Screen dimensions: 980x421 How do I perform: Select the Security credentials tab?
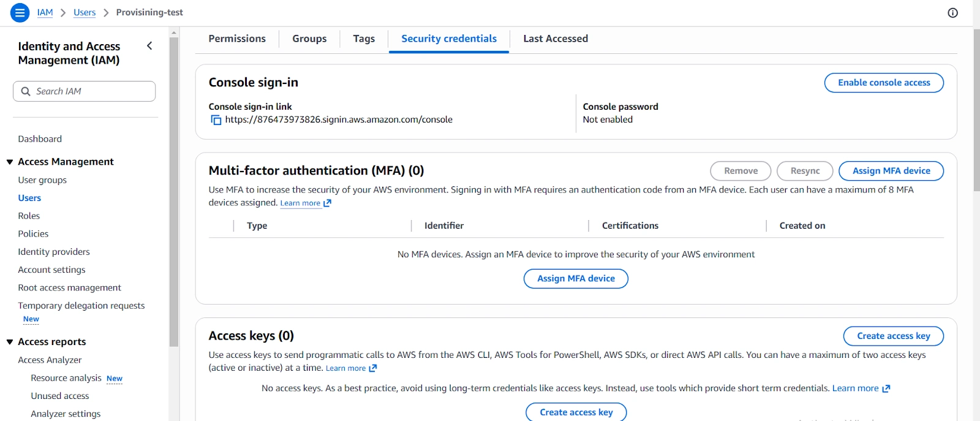click(x=449, y=39)
